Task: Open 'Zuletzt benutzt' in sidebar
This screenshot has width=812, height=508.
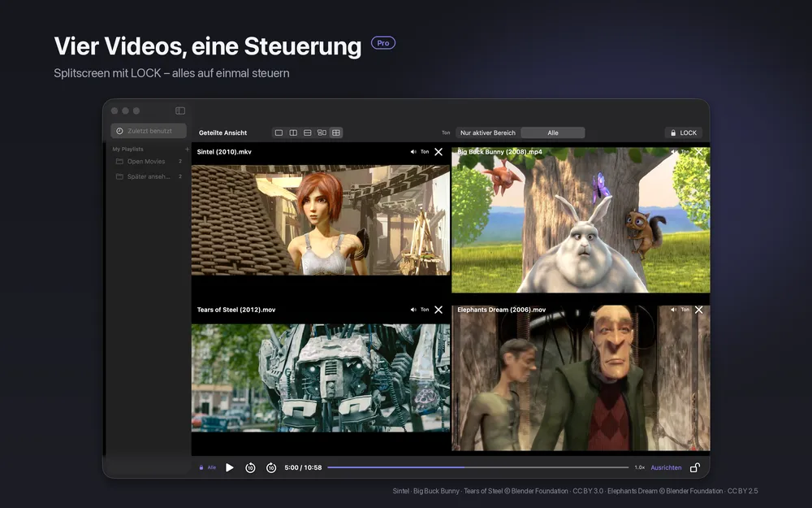Action: 149,131
